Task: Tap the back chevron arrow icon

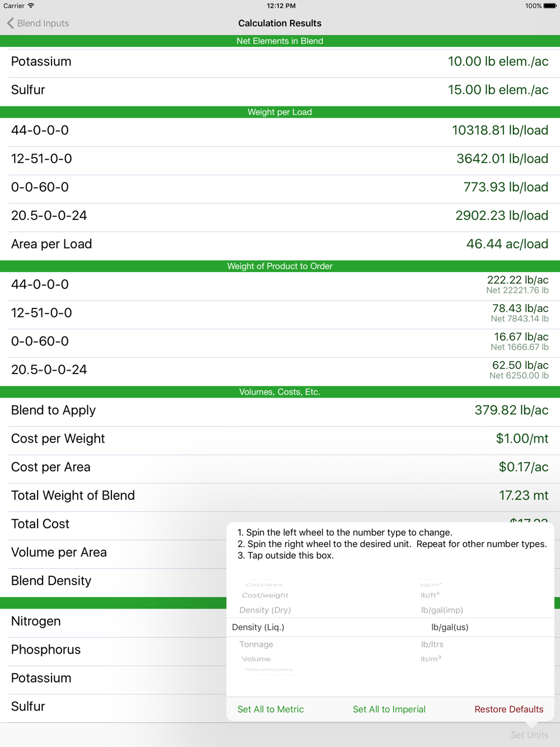Action: tap(10, 23)
